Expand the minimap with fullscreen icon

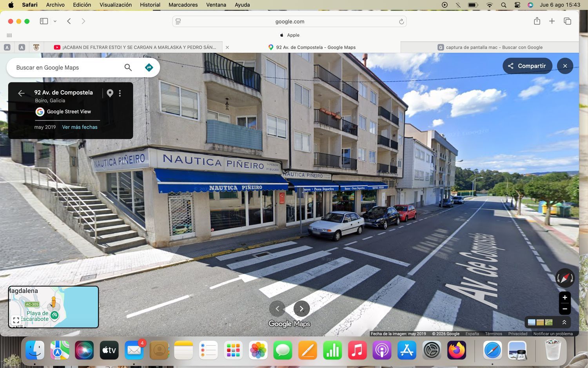click(x=16, y=320)
